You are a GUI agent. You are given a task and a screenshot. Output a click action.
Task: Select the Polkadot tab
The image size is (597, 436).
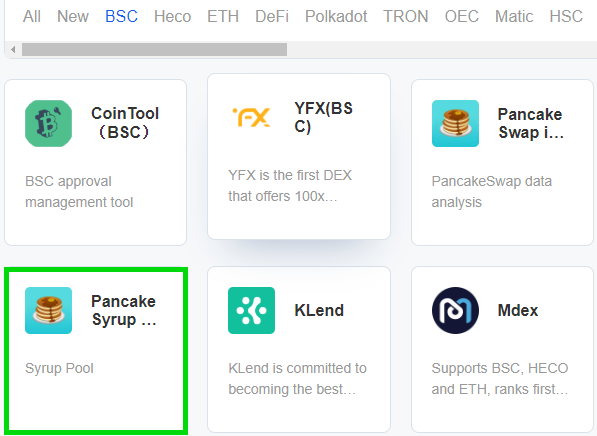pos(336,16)
